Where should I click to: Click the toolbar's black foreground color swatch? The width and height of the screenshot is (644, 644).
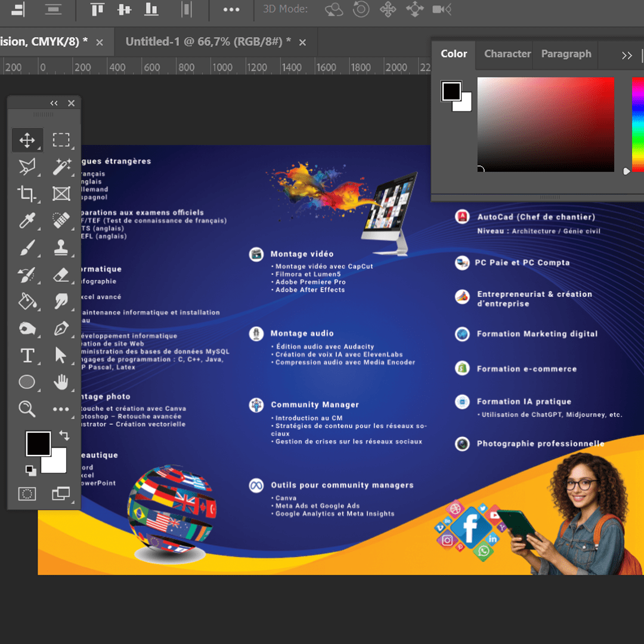[38, 443]
